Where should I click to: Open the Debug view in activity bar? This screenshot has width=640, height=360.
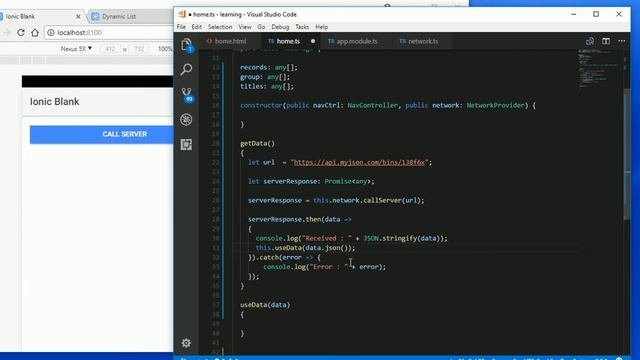tap(186, 120)
